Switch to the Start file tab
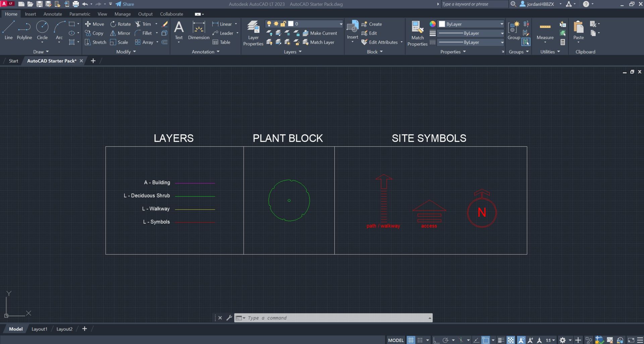This screenshot has width=644, height=344. (13, 61)
